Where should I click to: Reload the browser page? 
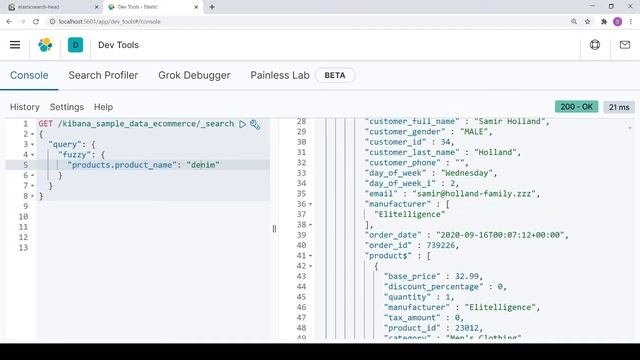[x=36, y=22]
